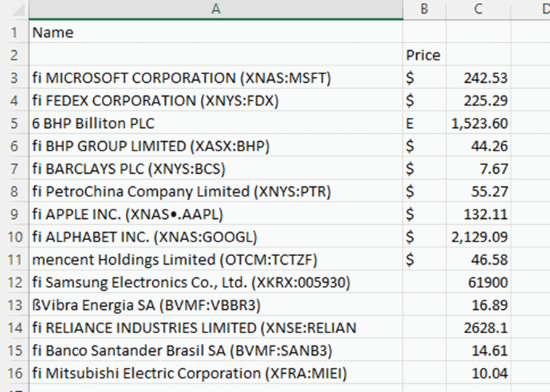Viewport: 550px width, 392px height.
Task: Select the E currency cell for BHP Billiton
Action: pyautogui.click(x=423, y=124)
